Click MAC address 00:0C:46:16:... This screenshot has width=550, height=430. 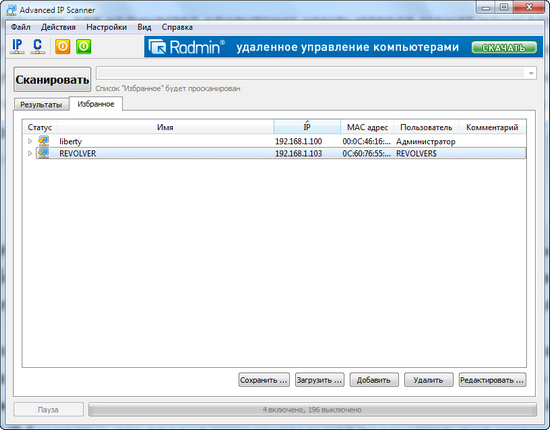tap(367, 141)
